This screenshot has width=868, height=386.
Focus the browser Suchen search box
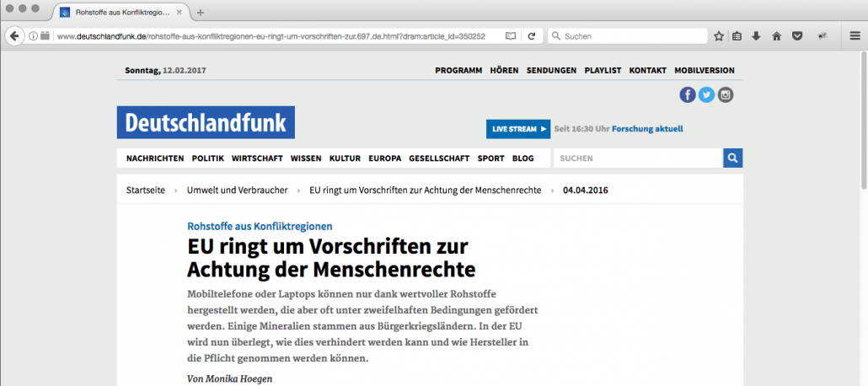[627, 36]
